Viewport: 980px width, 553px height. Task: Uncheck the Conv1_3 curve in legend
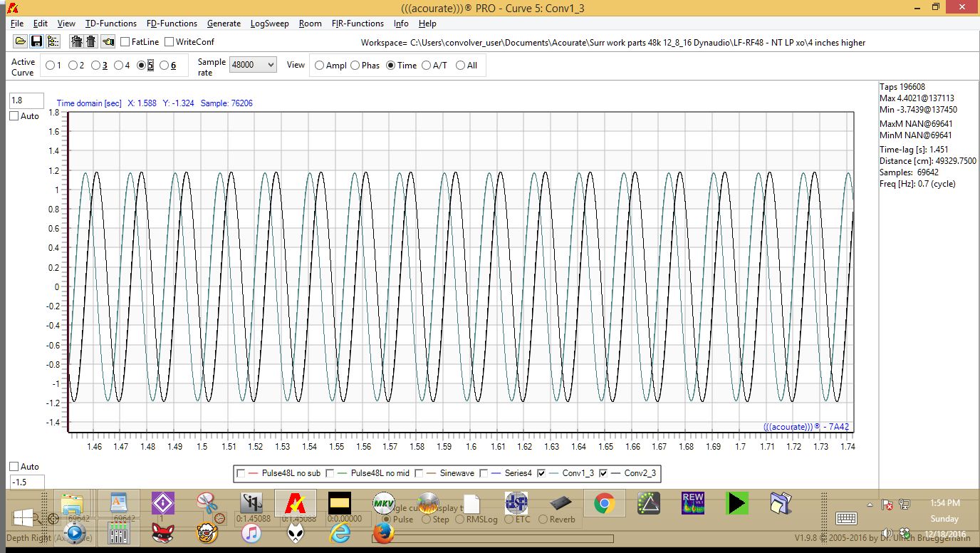(x=542, y=473)
